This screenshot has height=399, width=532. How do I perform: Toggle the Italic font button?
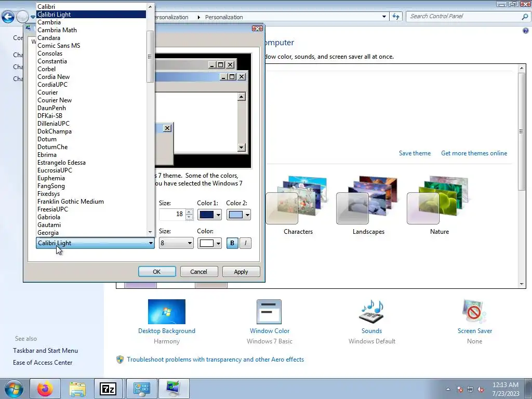pos(245,243)
